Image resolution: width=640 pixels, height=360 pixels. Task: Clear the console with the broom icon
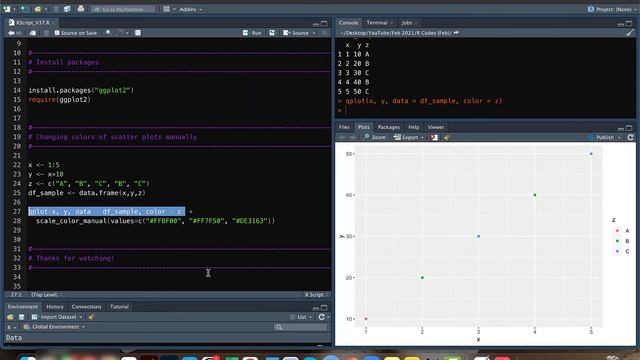[x=630, y=33]
